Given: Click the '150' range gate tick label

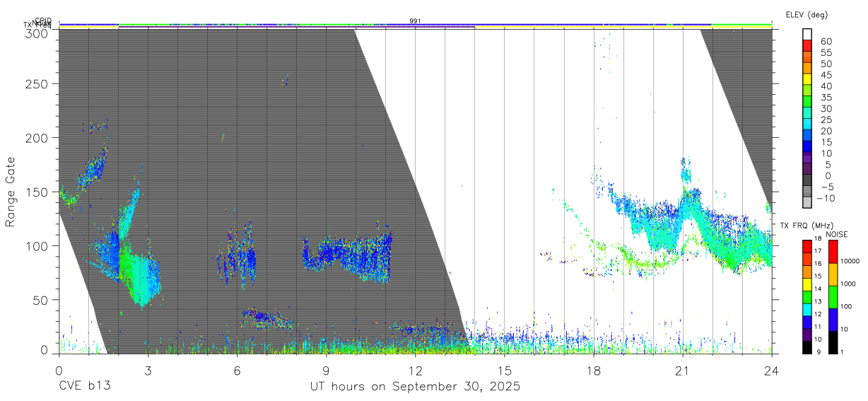Looking at the screenshot, I should [x=37, y=192].
